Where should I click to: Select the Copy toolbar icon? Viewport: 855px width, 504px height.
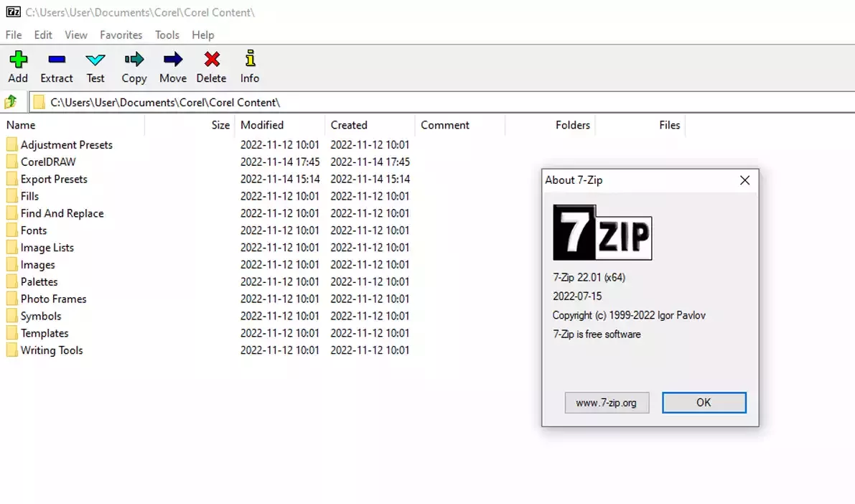point(134,60)
